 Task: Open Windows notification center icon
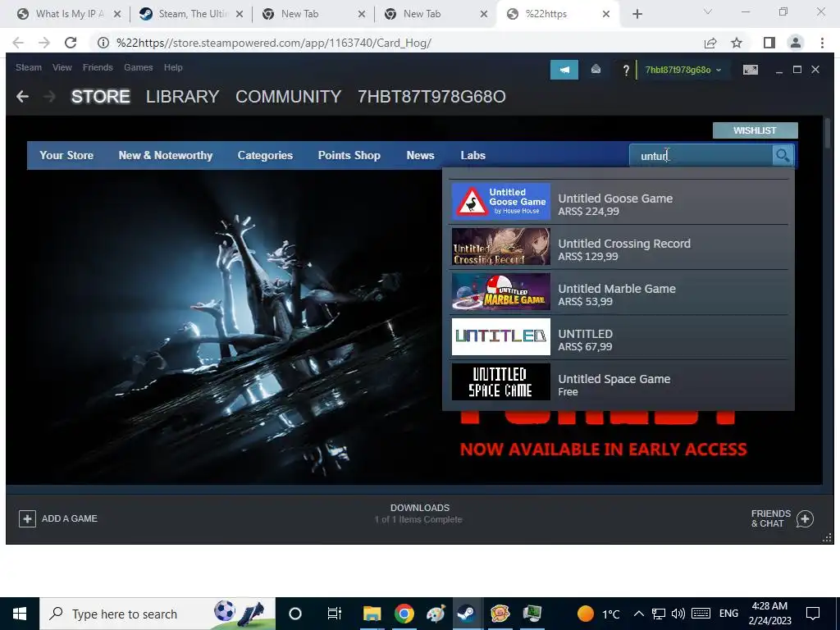[813, 614]
